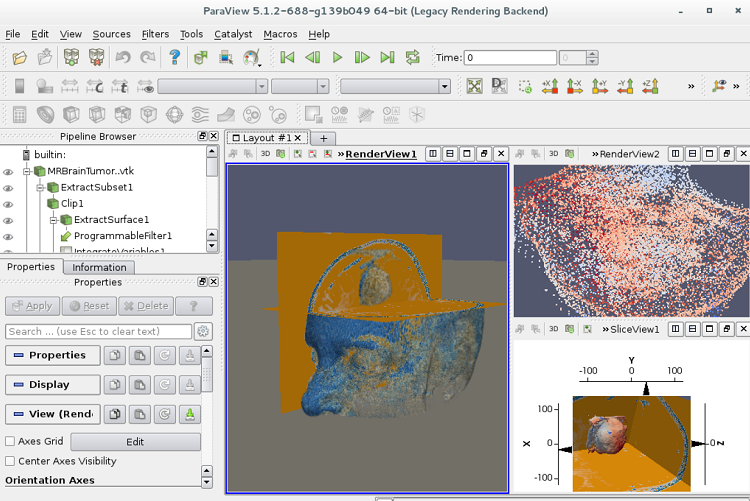This screenshot has height=501, width=750.
Task: Toggle visibility eye for MRBrainTumor..vtk
Action: [x=8, y=171]
